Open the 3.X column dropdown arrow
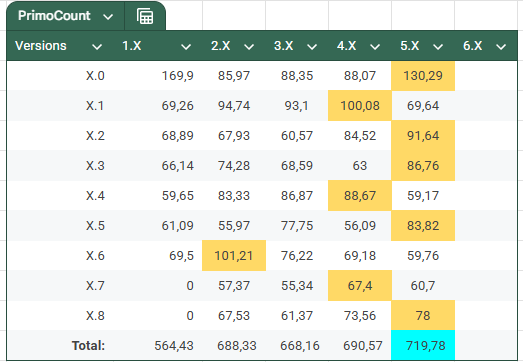This screenshot has height=362, width=523. (x=312, y=47)
